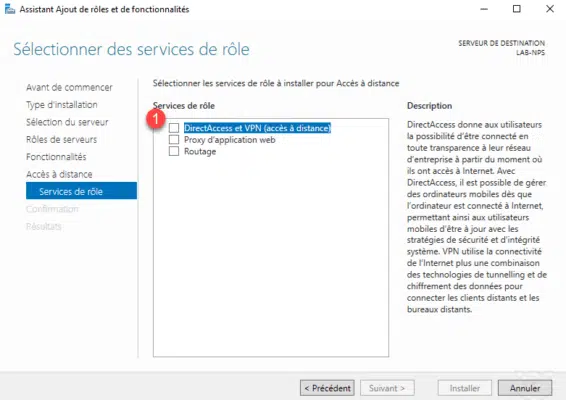Check the Proxy d'application web checkbox

coord(174,140)
